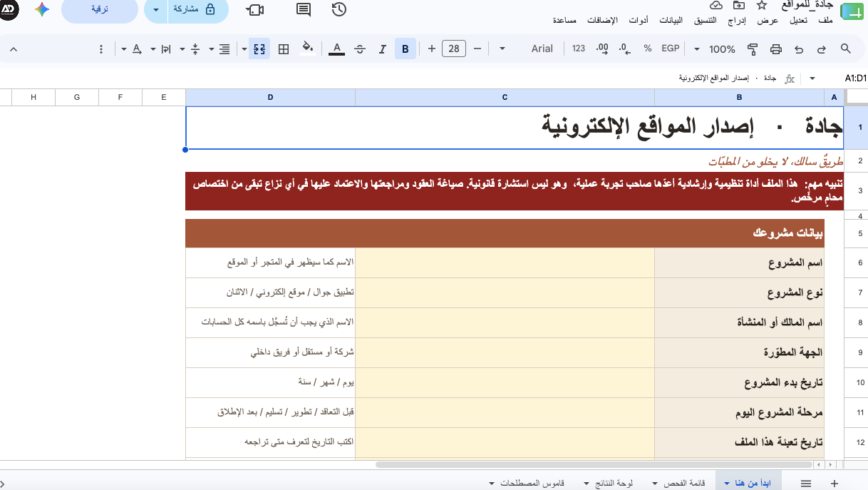The height and width of the screenshot is (490, 868).
Task: Check the cloud save status icon
Action: point(716,6)
